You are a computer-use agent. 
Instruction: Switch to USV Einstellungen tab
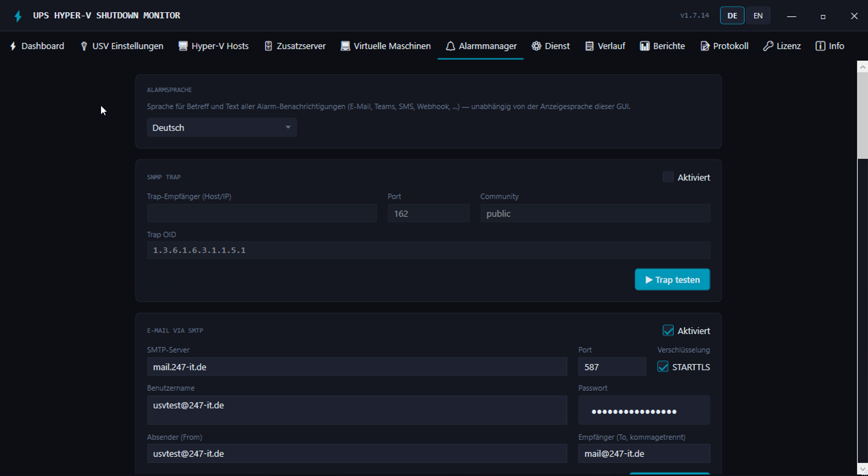122,46
